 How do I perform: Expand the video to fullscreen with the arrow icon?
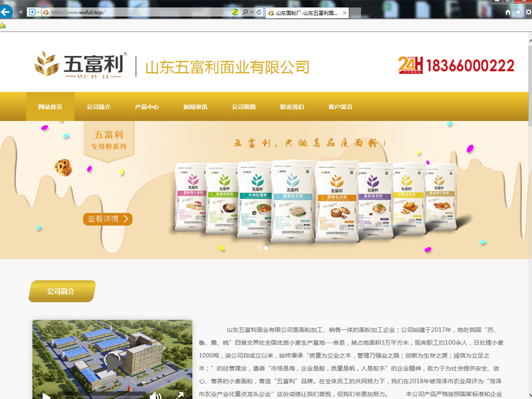click(180, 396)
